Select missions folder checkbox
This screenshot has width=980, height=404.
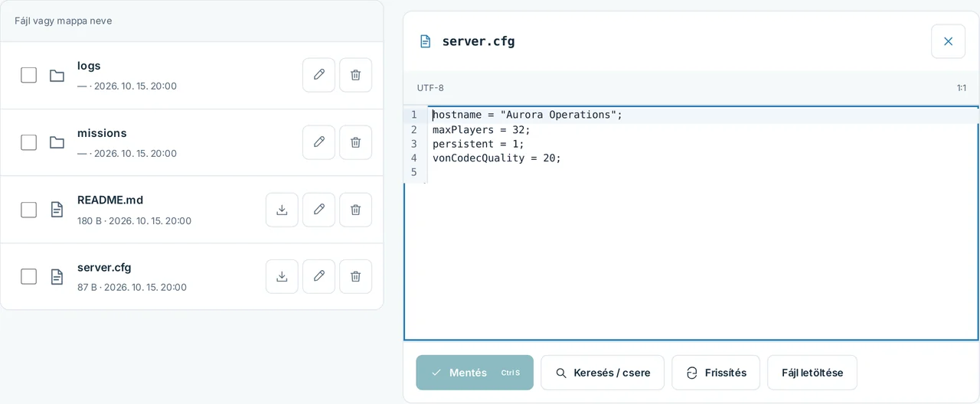28,142
